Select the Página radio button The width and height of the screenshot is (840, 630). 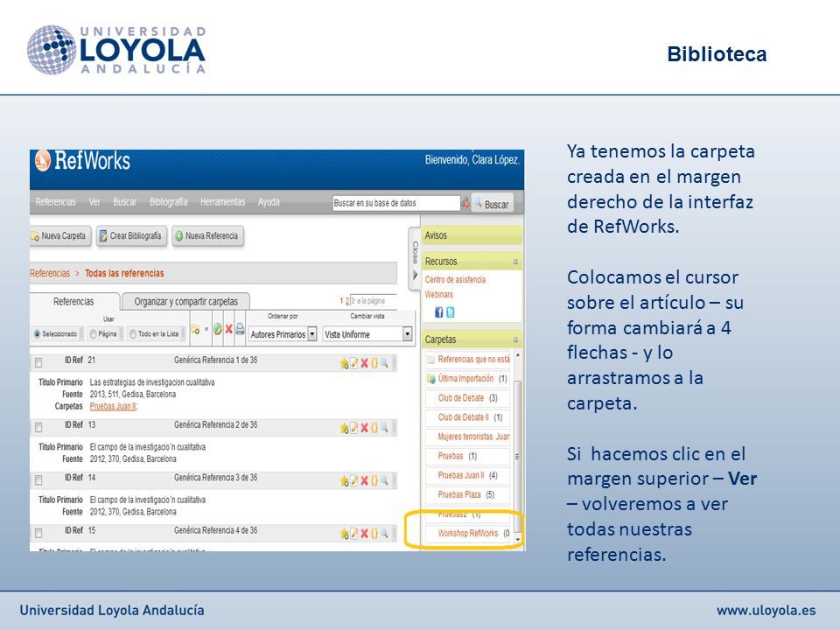93,334
